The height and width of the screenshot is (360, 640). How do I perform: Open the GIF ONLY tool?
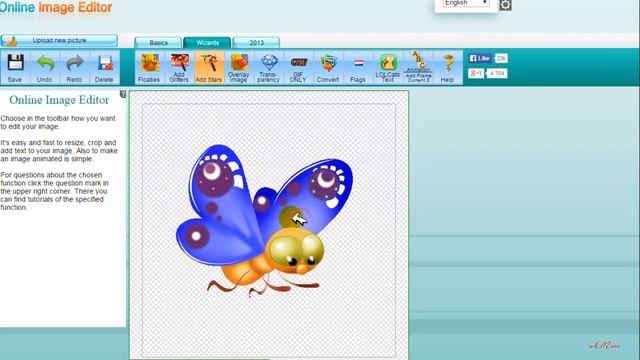coord(298,67)
